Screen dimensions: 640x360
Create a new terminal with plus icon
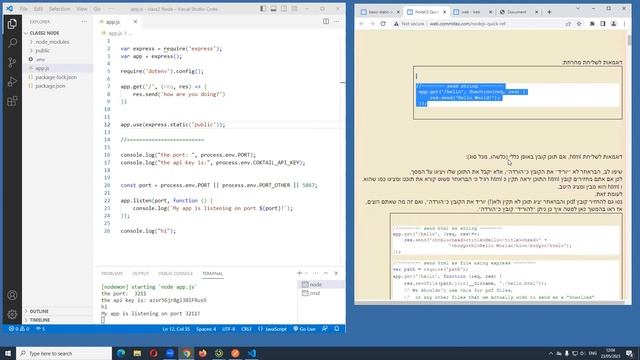(x=300, y=273)
